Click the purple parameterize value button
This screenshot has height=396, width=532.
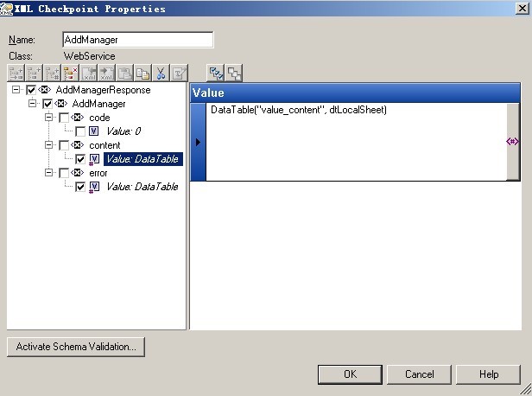tap(512, 141)
